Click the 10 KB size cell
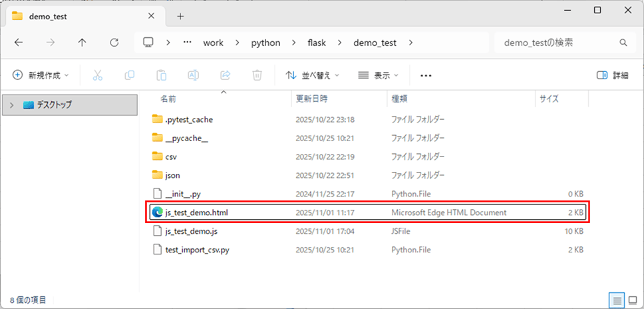644x309 pixels. click(x=573, y=231)
